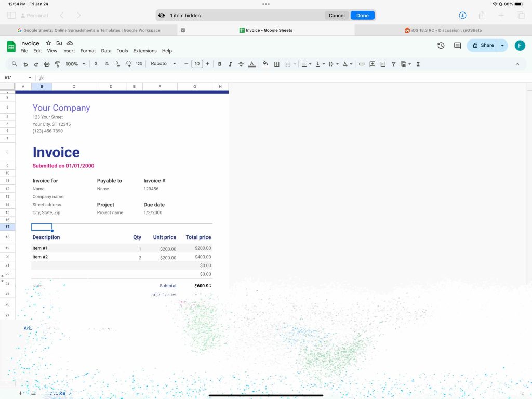
Task: Open the comments panel icon
Action: [x=457, y=46]
